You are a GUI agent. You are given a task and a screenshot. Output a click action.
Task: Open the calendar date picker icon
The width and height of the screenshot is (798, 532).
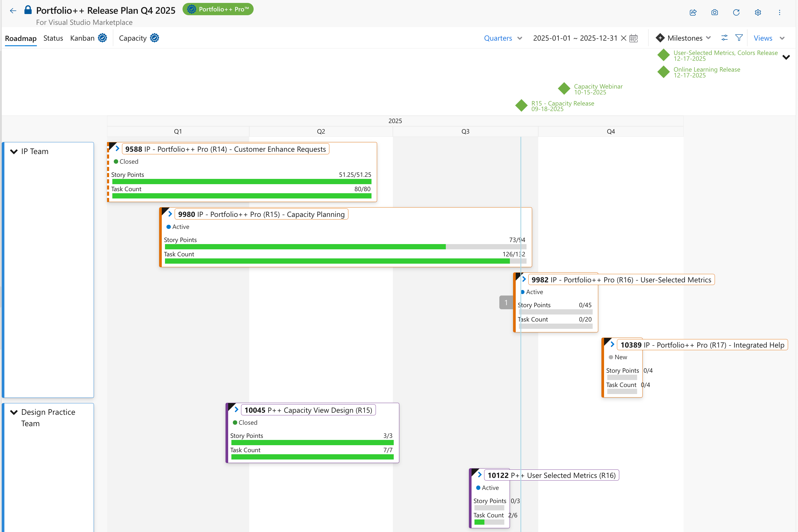pos(633,38)
